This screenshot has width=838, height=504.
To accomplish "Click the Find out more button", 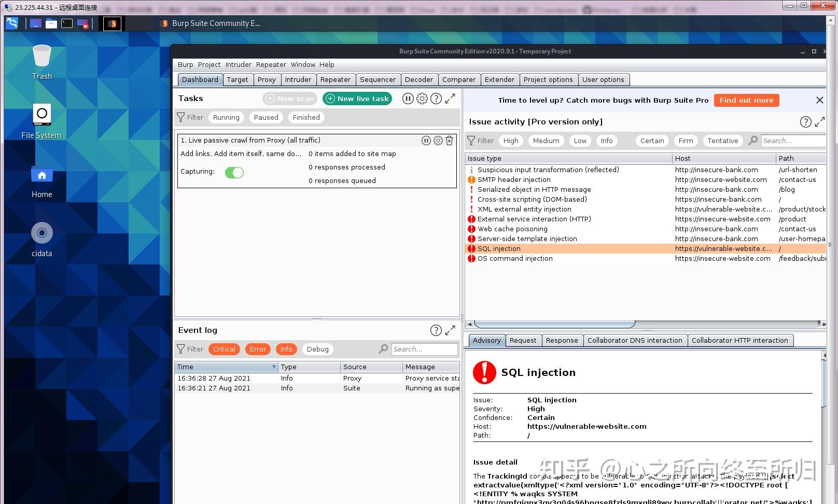I will 746,100.
